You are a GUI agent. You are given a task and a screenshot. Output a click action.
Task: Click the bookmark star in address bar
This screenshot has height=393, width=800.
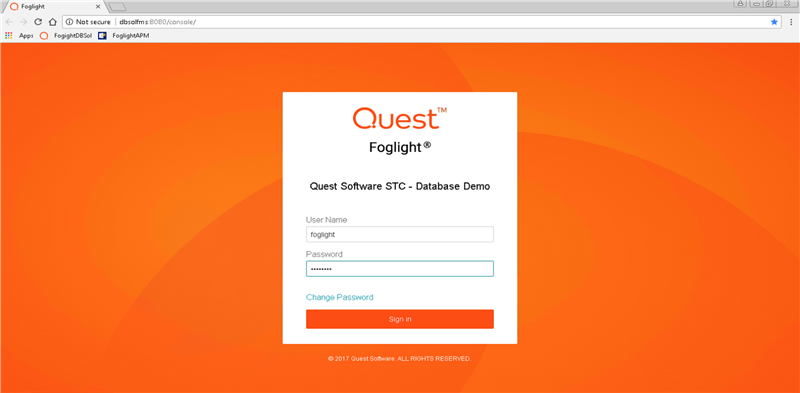[774, 22]
